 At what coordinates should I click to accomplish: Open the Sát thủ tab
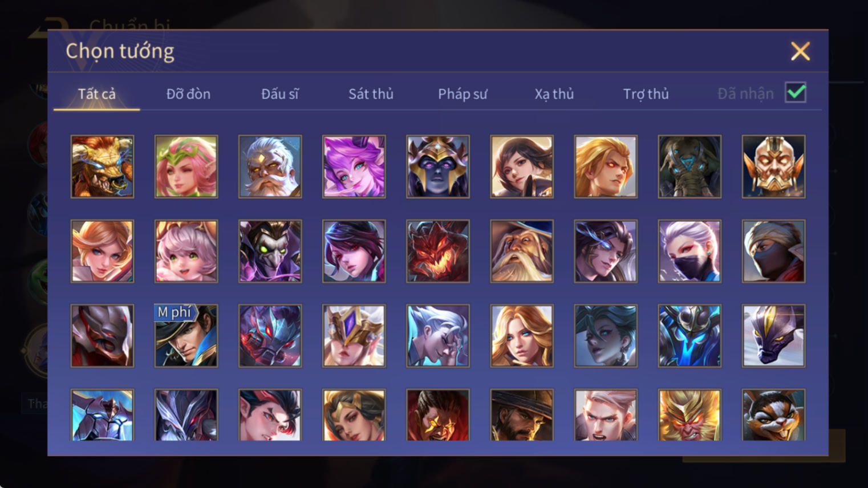(371, 94)
